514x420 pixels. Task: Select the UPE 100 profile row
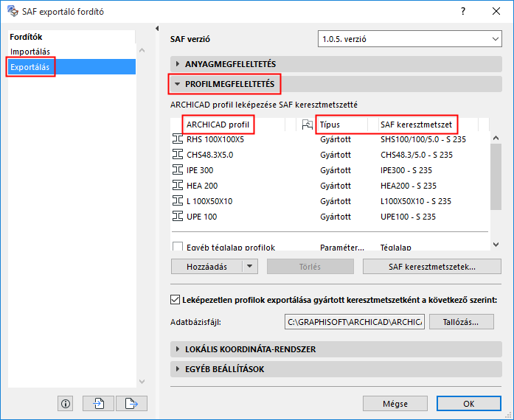pyautogui.click(x=330, y=216)
